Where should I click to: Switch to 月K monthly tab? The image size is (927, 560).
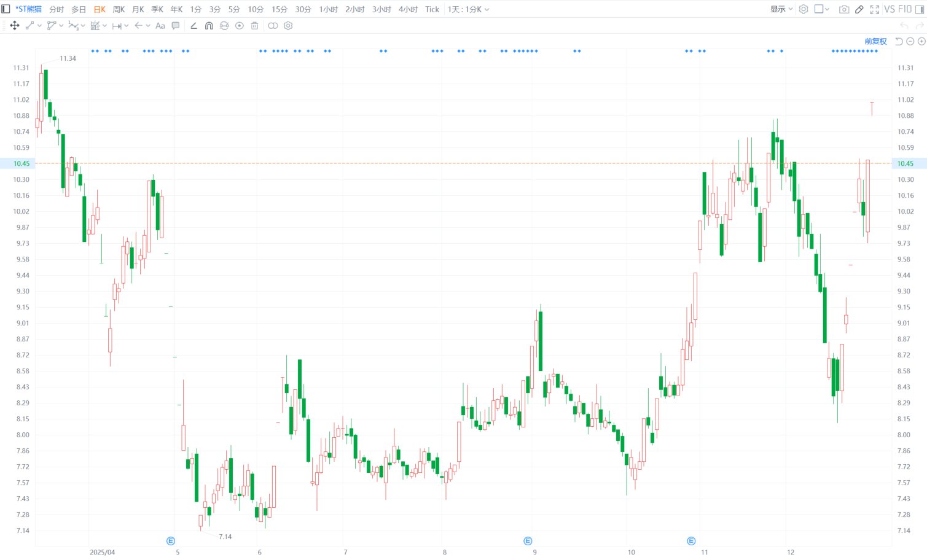(138, 9)
